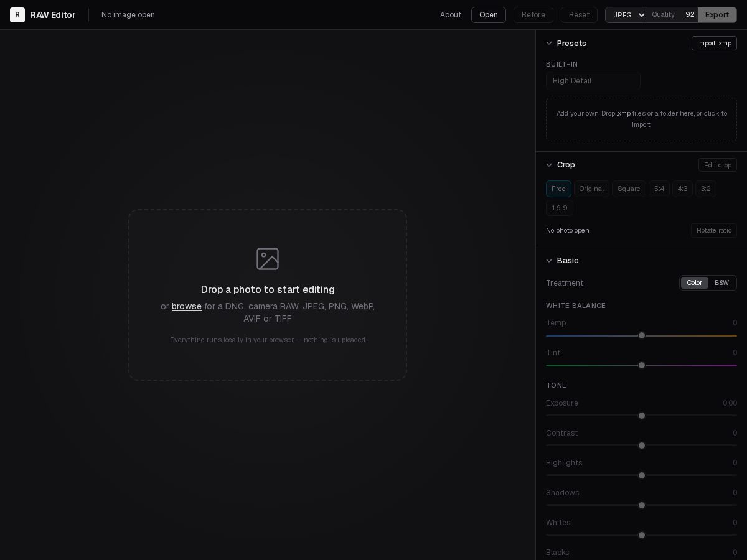This screenshot has width=747, height=560.
Task: Click the Crop section title
Action: click(566, 165)
